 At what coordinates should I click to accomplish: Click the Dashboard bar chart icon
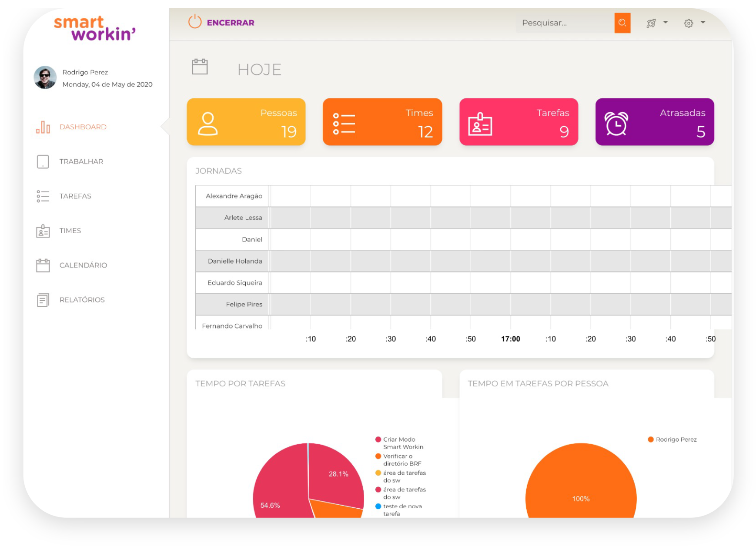[x=43, y=127]
